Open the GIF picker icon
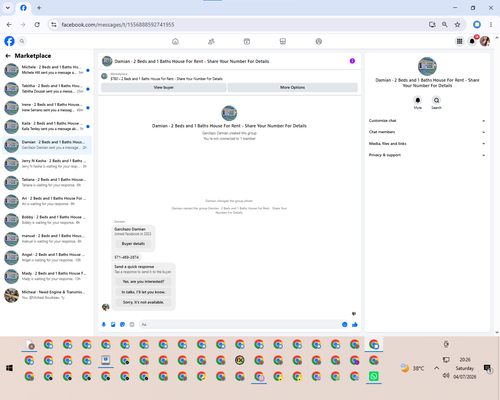Image resolution: width=500 pixels, height=400 pixels. pyautogui.click(x=132, y=324)
